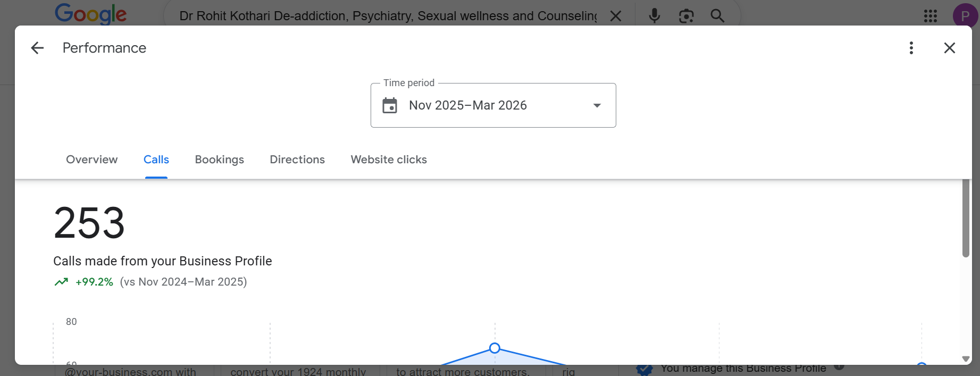This screenshot has width=980, height=376.
Task: Switch to the Overview tab
Action: coord(92,160)
